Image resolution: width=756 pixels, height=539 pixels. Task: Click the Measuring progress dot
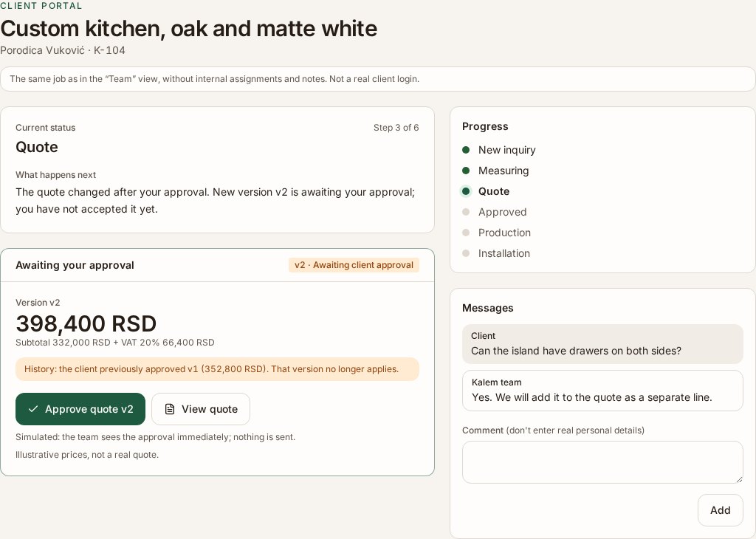click(466, 171)
